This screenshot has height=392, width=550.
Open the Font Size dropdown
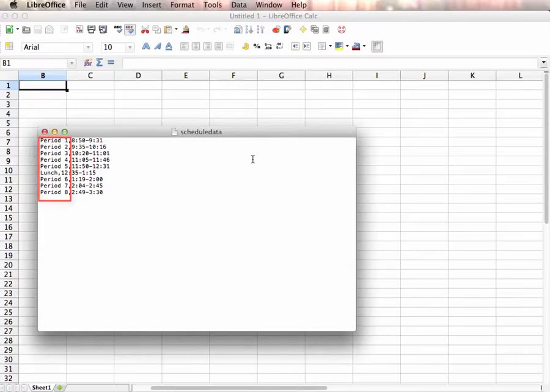(130, 47)
